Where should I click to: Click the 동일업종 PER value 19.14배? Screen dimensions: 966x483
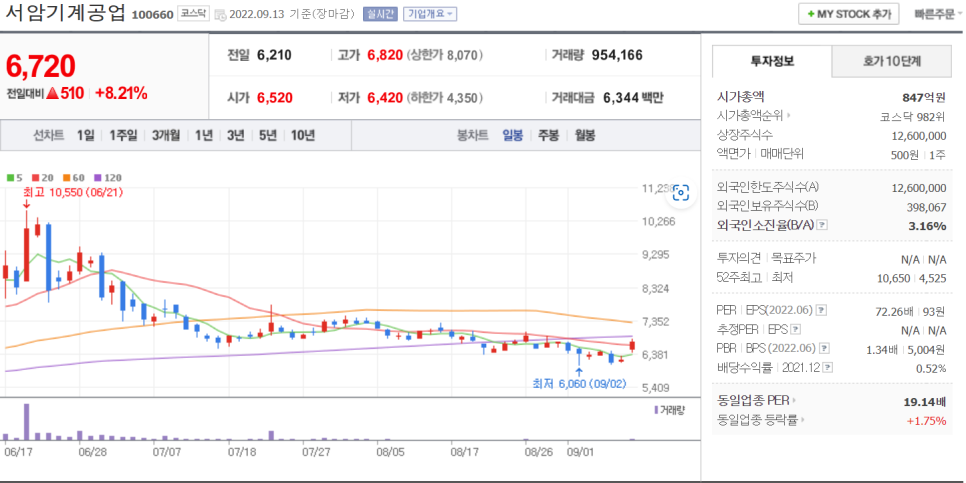click(924, 401)
